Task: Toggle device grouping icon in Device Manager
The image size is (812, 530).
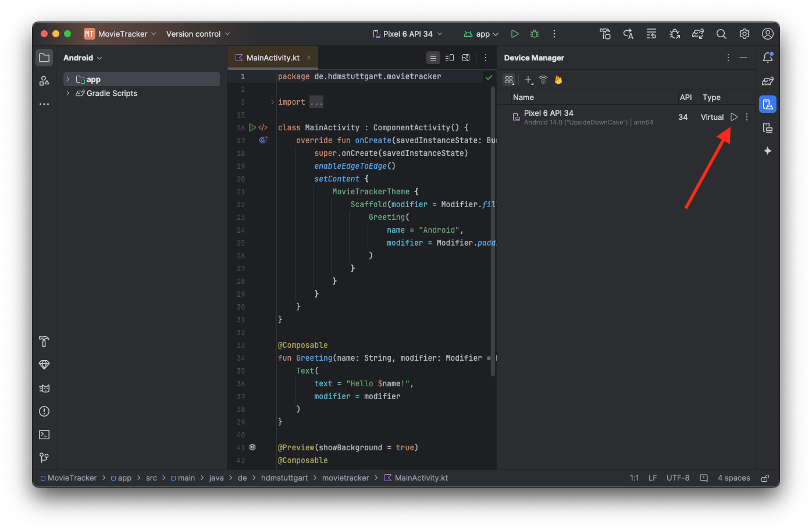Action: click(510, 80)
